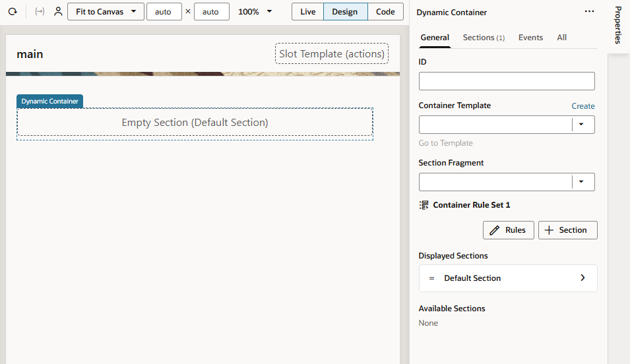This screenshot has height=364, width=630.
Task: Click the Default Section row text
Action: (472, 278)
